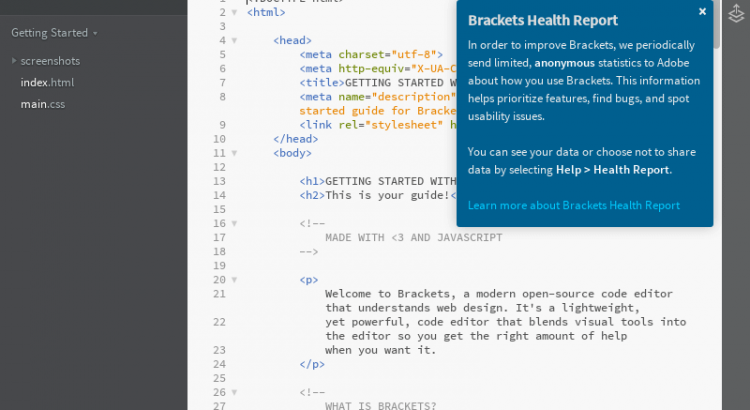Collapse the paragraph tag at line 20

234,280
